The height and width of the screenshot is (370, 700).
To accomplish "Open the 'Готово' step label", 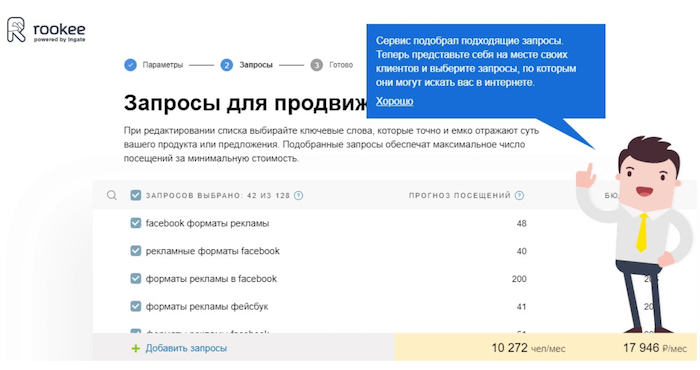I will tap(341, 65).
